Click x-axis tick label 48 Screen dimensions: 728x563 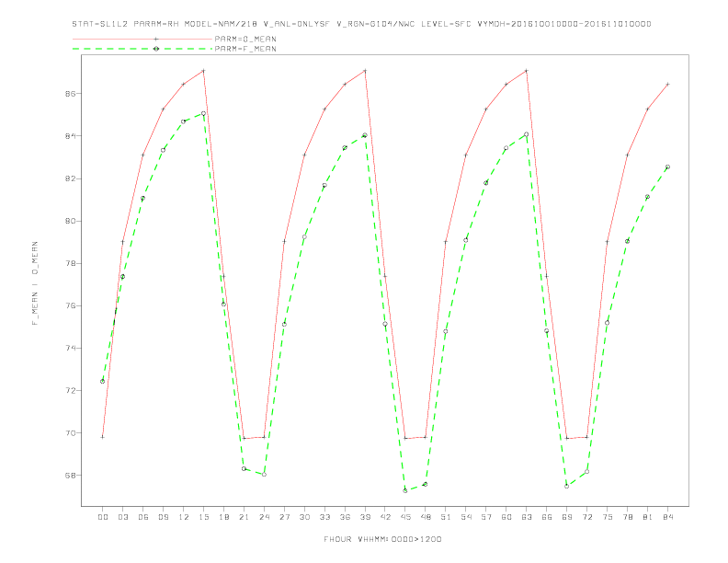[426, 517]
